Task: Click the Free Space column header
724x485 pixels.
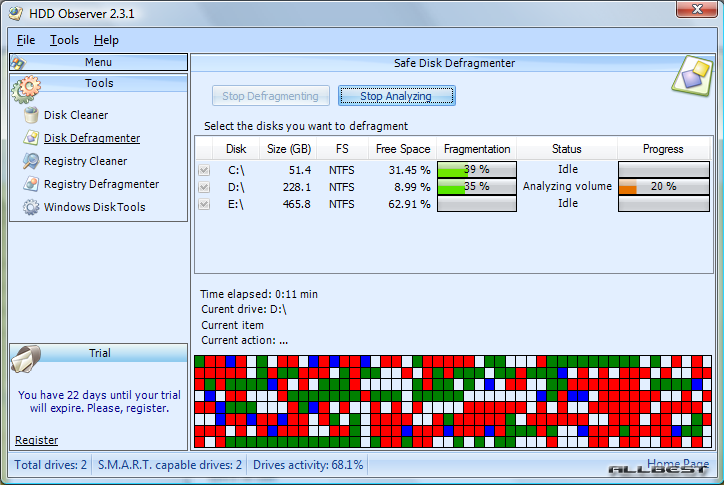Action: pyautogui.click(x=403, y=149)
